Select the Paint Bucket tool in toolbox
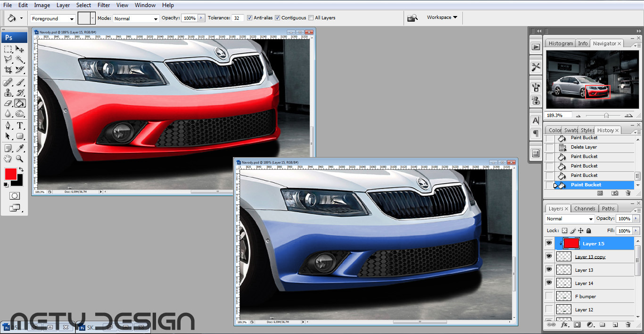The height and width of the screenshot is (334, 644). (x=20, y=103)
